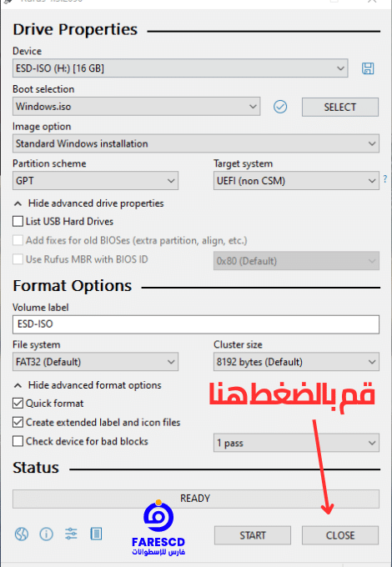Open Partition scheme GPT dropdown
This screenshot has width=392, height=567.
pos(95,180)
